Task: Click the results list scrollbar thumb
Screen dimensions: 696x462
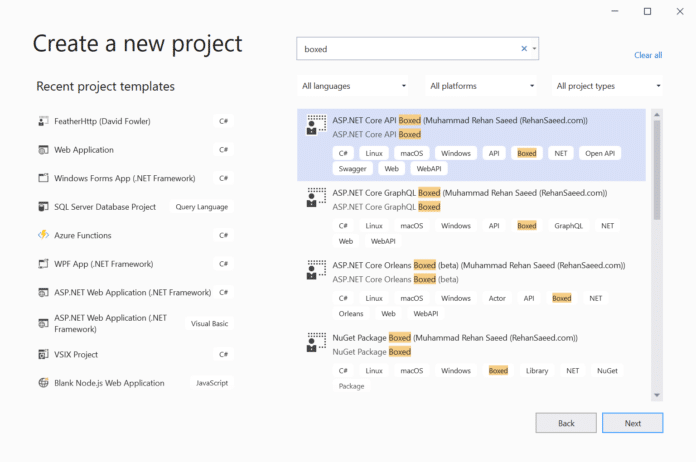Action: (657, 170)
